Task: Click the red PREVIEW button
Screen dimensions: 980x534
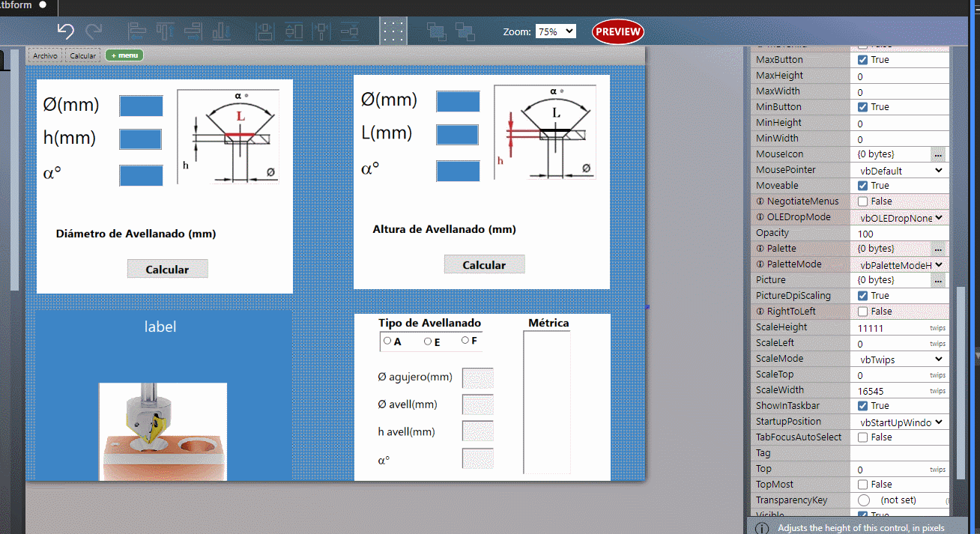Action: point(618,31)
